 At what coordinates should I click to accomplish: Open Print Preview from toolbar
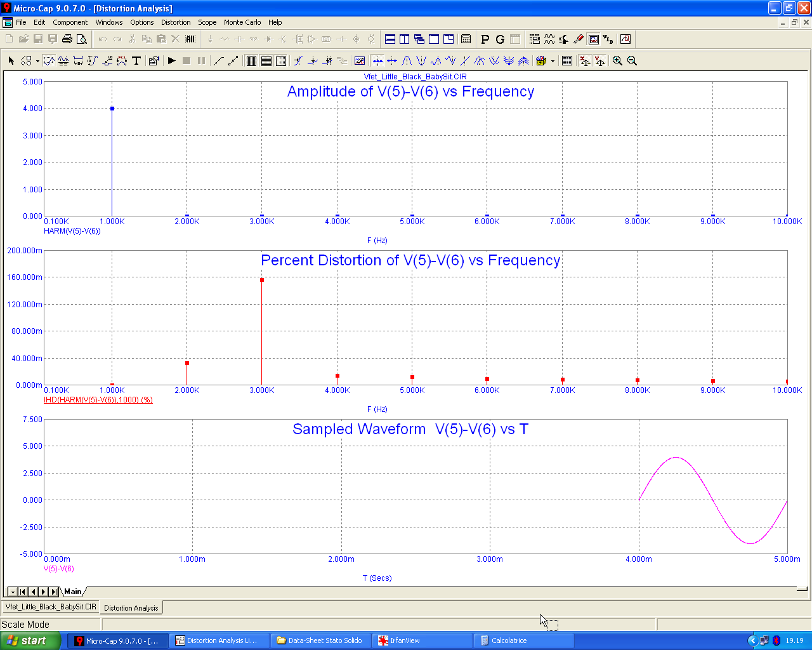(82, 39)
